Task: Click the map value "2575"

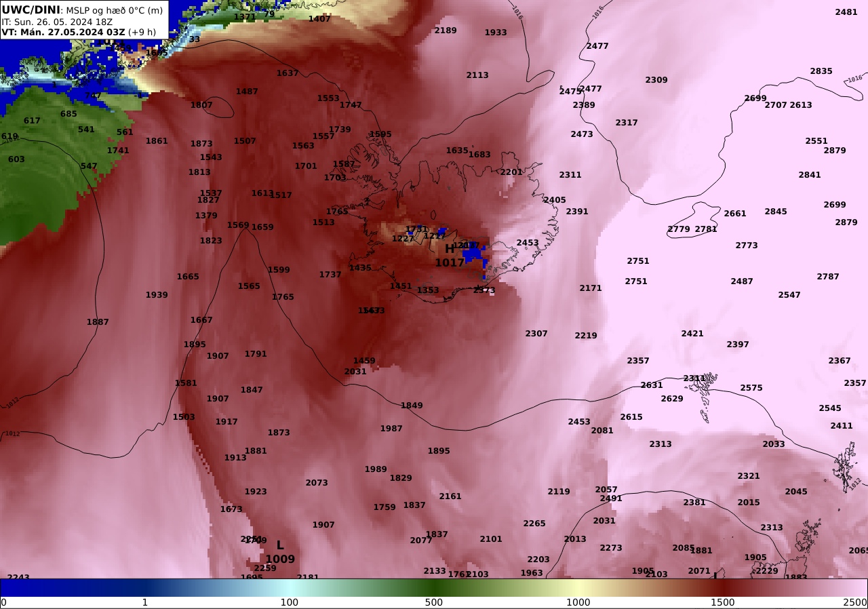Action: pyautogui.click(x=751, y=388)
